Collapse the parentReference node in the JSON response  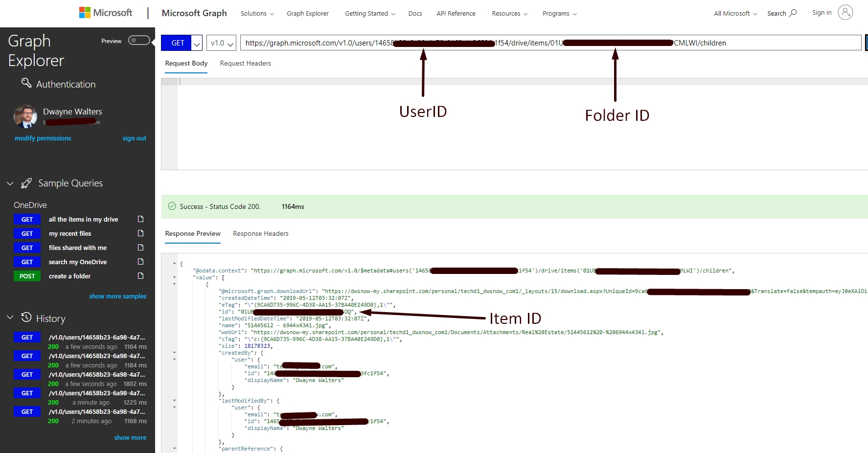(174, 449)
